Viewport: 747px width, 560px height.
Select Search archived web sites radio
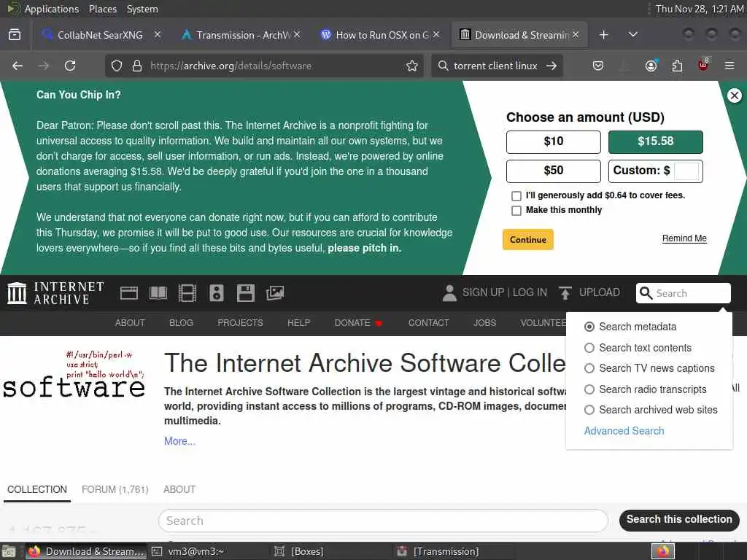tap(589, 410)
